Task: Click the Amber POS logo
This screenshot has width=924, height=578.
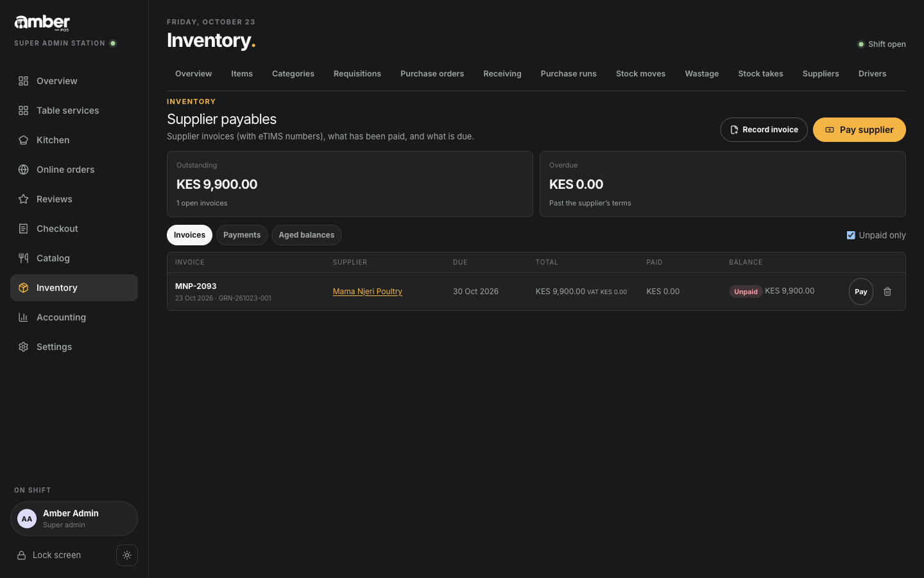Action: 42,23
